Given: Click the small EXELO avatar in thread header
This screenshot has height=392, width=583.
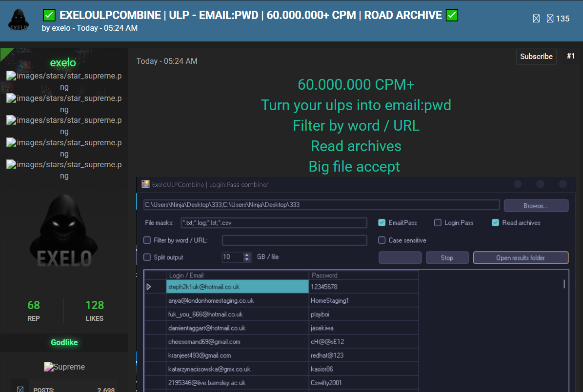Looking at the screenshot, I should (19, 20).
